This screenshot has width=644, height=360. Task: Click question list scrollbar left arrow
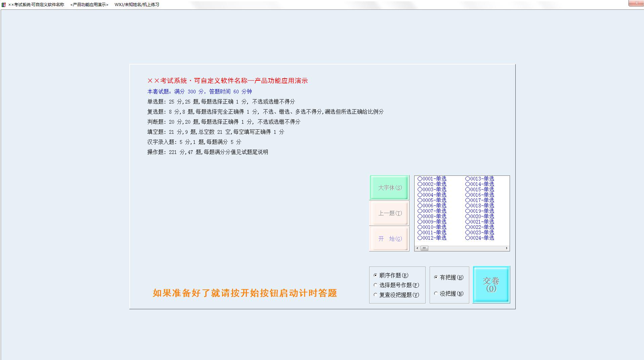pos(418,248)
